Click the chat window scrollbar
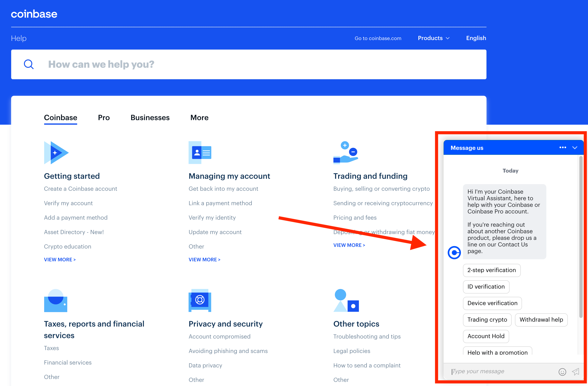This screenshot has height=386, width=588. coord(581,237)
